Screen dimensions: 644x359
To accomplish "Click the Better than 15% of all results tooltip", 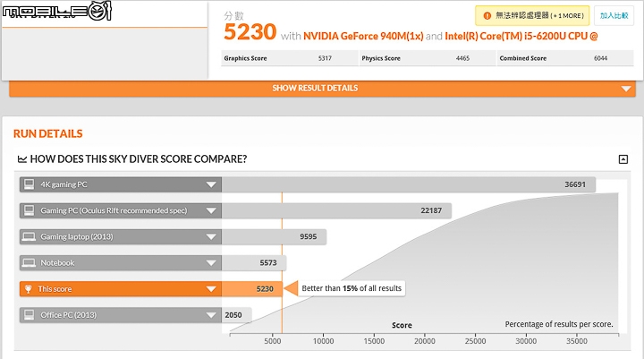I will point(352,288).
